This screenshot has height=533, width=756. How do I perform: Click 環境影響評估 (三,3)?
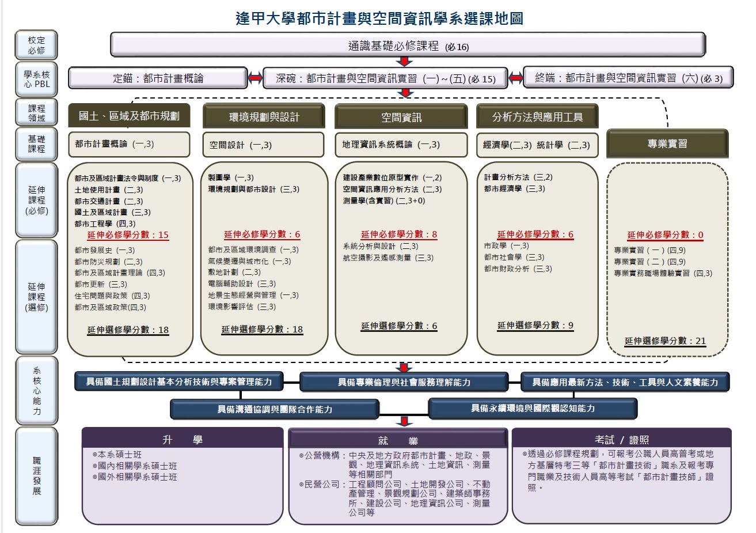[242, 307]
